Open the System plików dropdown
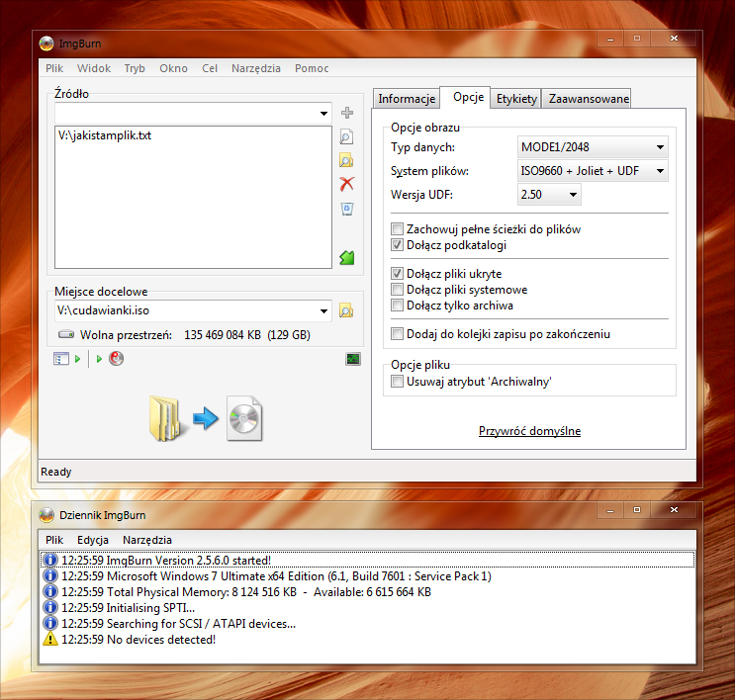 pyautogui.click(x=593, y=171)
